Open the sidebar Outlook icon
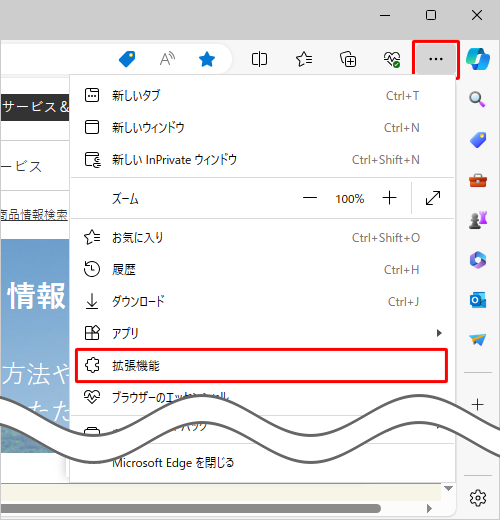 [x=478, y=300]
